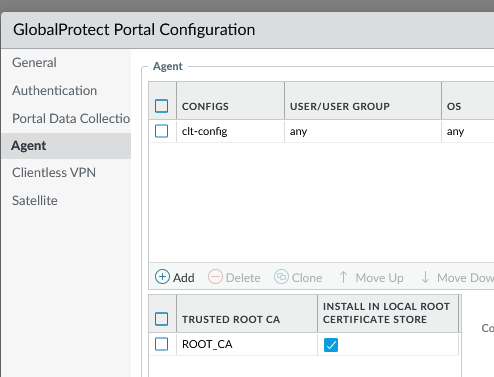This screenshot has width=494, height=377.
Task: Sort by the CONFIGS column header
Action: pyautogui.click(x=205, y=106)
